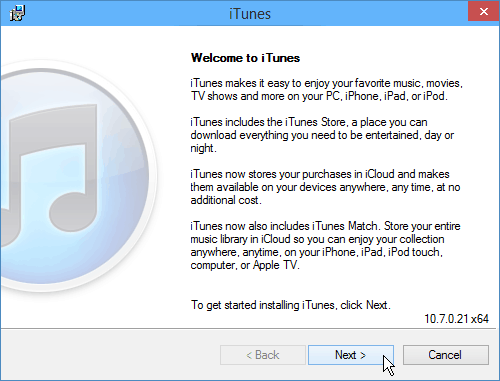Open the installer icon system menu

tap(17, 13)
